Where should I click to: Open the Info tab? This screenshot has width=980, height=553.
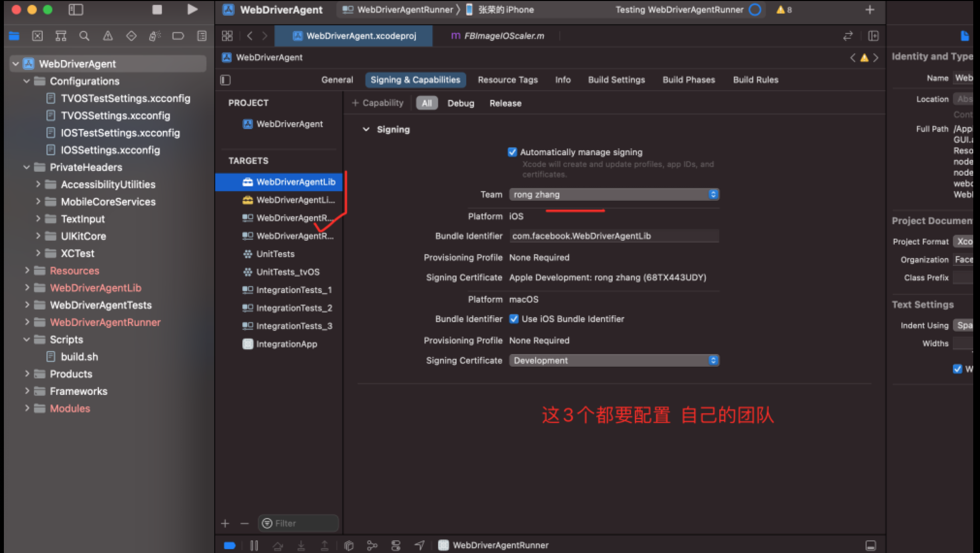pyautogui.click(x=563, y=80)
